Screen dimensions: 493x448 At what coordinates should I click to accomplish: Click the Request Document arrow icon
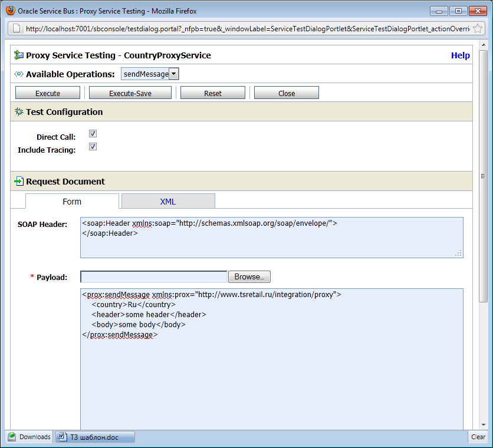tap(19, 181)
